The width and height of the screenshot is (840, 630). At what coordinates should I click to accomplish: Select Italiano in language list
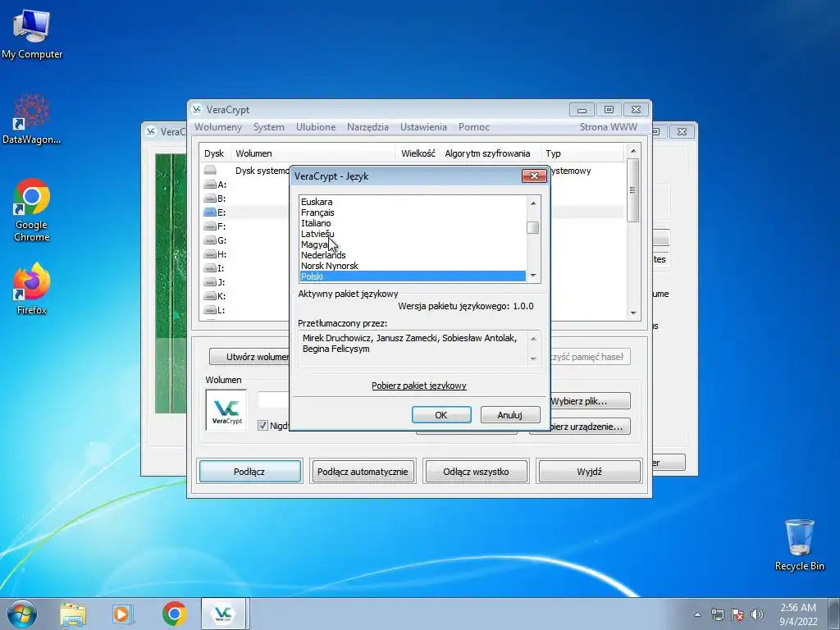[x=413, y=223]
